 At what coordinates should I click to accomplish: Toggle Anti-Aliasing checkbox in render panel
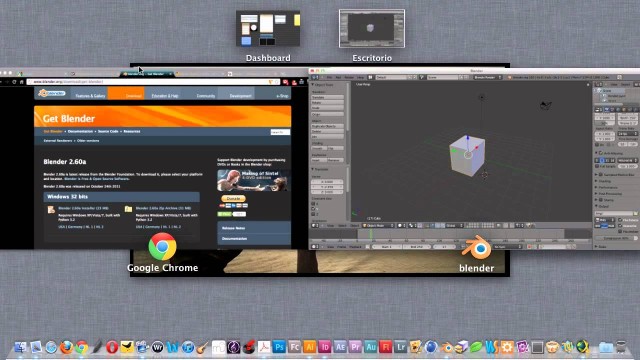601,153
